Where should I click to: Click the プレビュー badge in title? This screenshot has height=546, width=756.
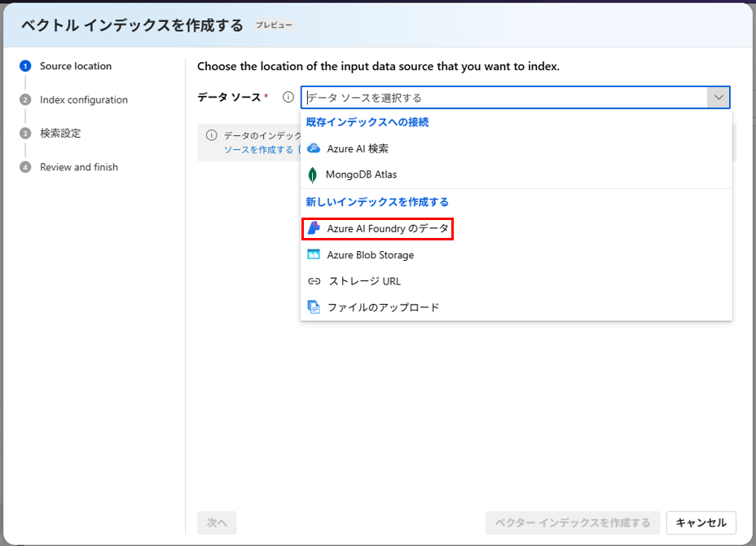coord(274,25)
